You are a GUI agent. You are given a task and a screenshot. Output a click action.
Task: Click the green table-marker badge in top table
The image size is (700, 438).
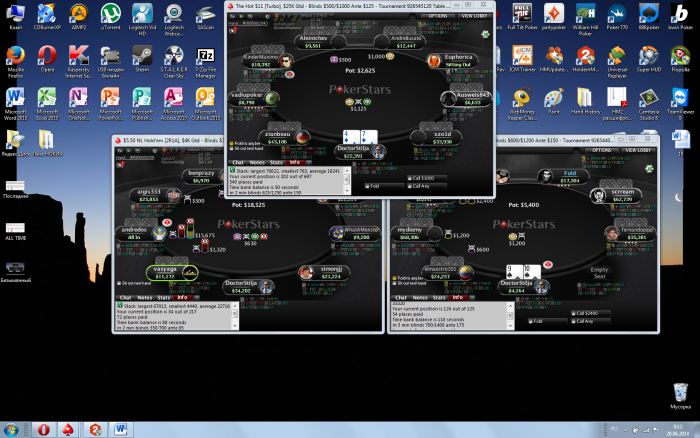(x=485, y=34)
